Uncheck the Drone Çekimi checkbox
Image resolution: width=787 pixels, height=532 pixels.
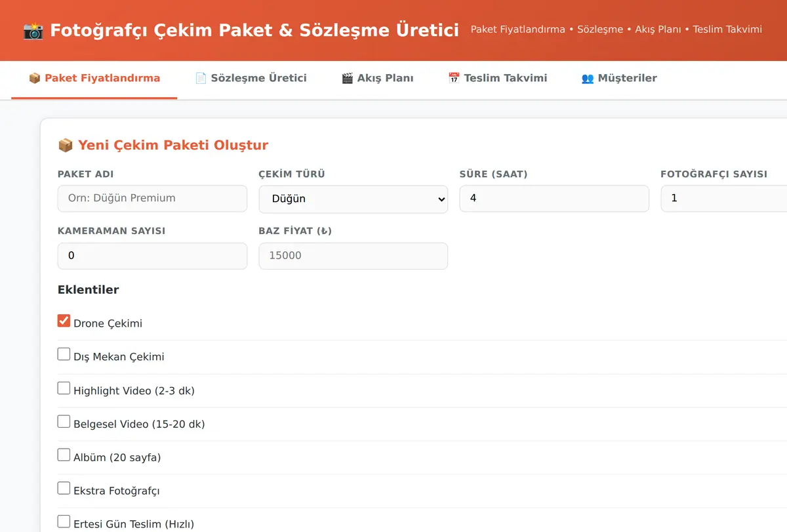pyautogui.click(x=64, y=321)
